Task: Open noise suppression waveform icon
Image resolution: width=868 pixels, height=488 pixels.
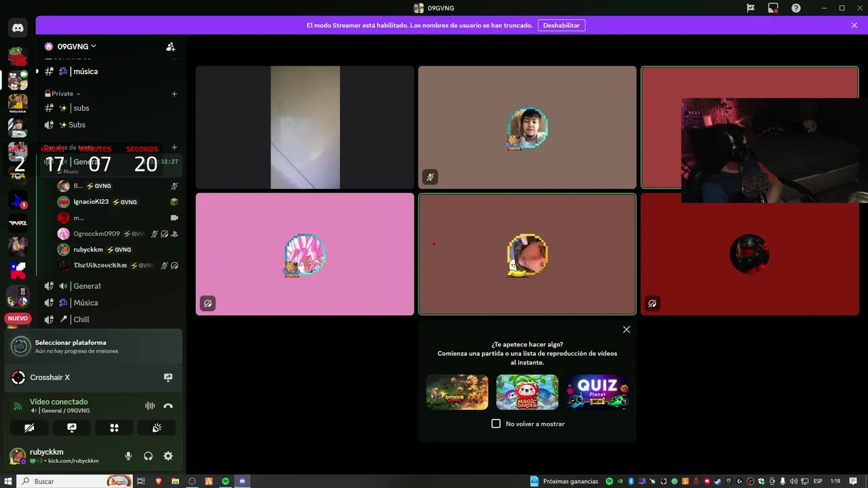Action: (x=150, y=406)
